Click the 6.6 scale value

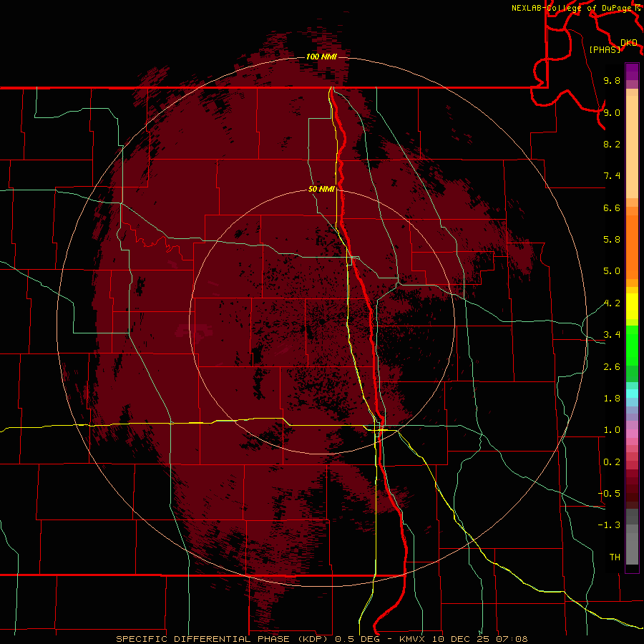[612, 208]
